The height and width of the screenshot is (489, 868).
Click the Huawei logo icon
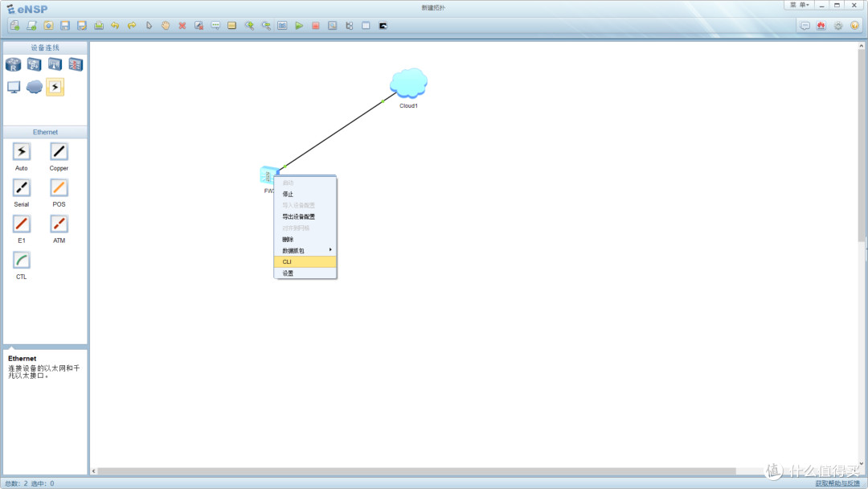(x=821, y=26)
